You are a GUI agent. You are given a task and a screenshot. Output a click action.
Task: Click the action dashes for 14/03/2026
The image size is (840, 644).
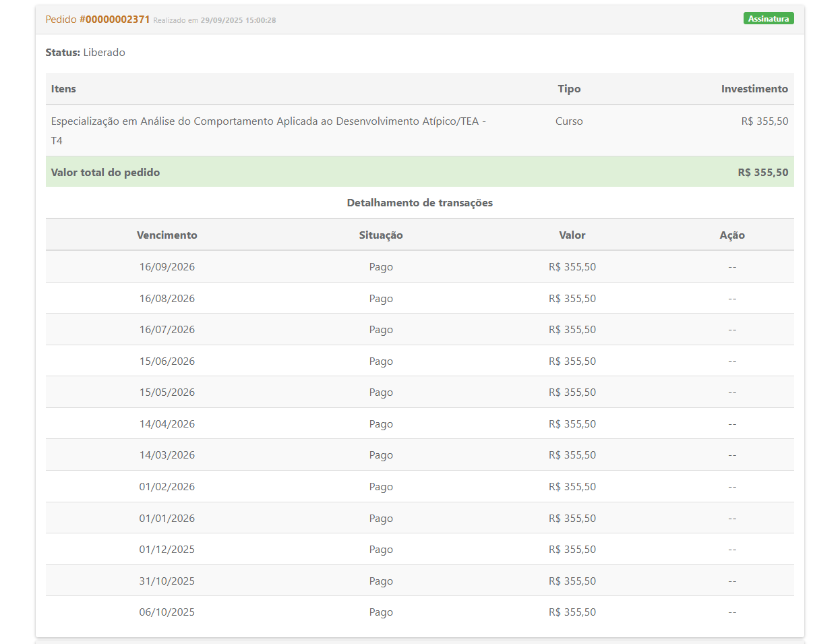[732, 456]
